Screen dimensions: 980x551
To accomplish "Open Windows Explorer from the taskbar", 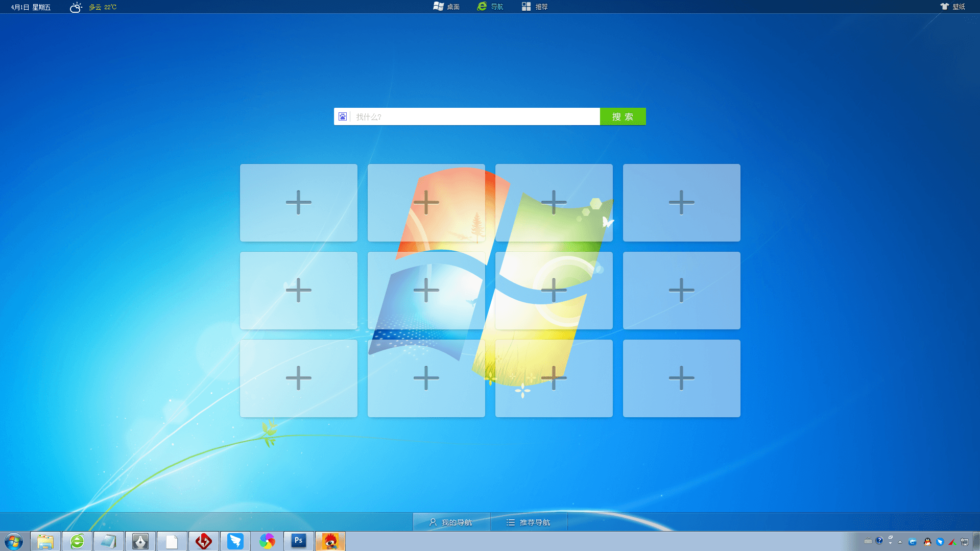I will [x=45, y=541].
